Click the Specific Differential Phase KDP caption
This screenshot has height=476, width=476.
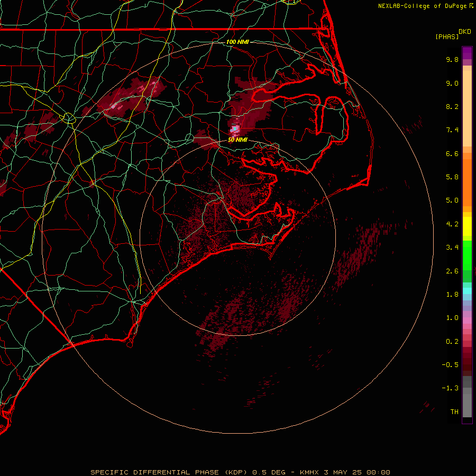click(x=241, y=472)
